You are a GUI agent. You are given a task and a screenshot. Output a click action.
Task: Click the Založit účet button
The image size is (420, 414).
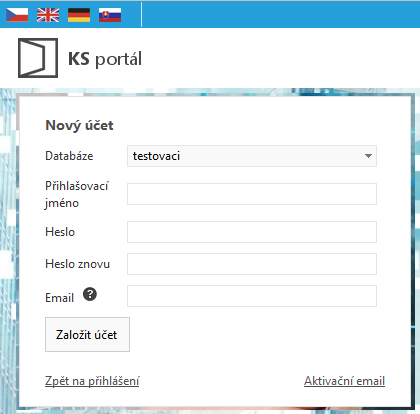click(87, 334)
